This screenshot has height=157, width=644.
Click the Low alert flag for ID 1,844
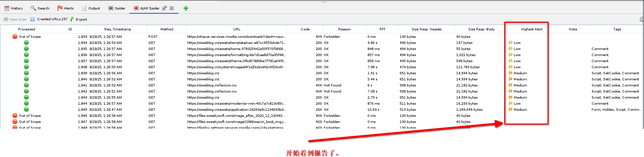[x=511, y=103]
